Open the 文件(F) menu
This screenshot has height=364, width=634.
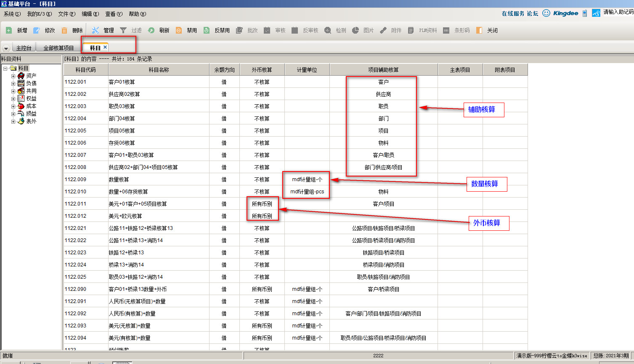click(x=66, y=14)
